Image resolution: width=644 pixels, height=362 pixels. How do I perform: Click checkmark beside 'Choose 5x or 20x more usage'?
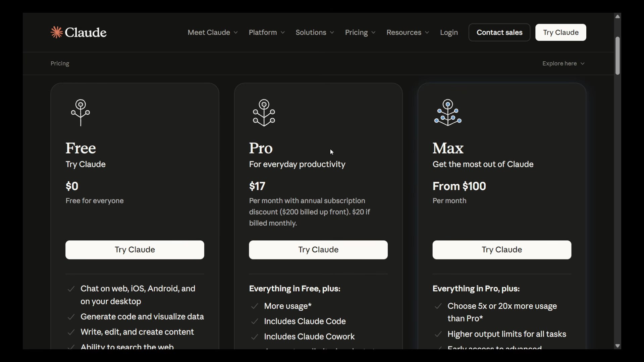click(438, 306)
